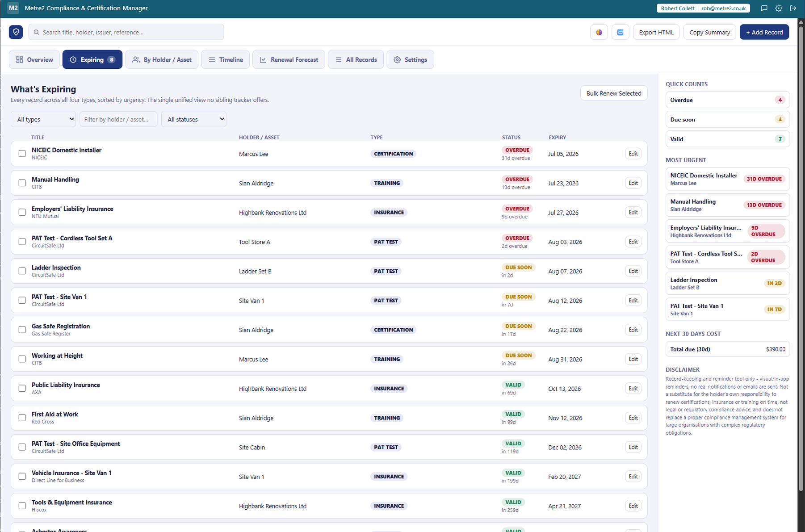
Task: Open the All statuses dropdown
Action: click(194, 119)
